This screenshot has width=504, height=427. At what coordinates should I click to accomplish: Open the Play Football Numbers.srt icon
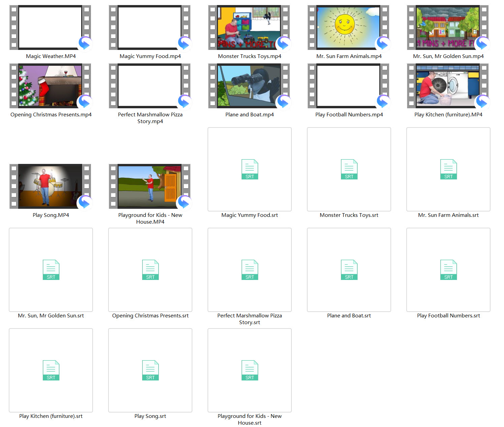click(448, 270)
